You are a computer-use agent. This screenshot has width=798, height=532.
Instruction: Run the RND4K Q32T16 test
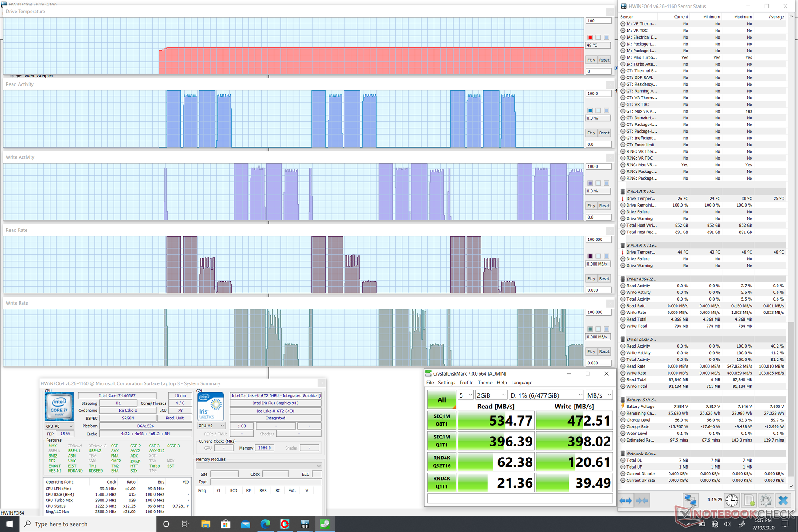tap(442, 462)
